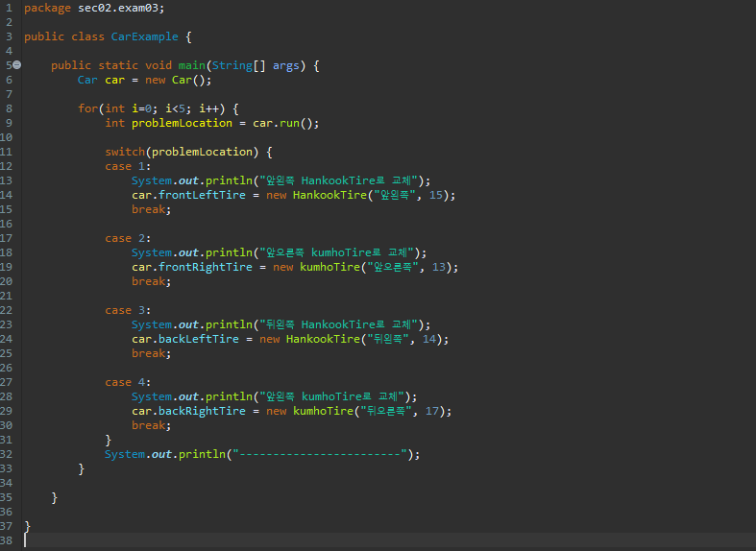Click the 'i<5' loop condition
This screenshot has width=756, height=551.
[x=175, y=108]
